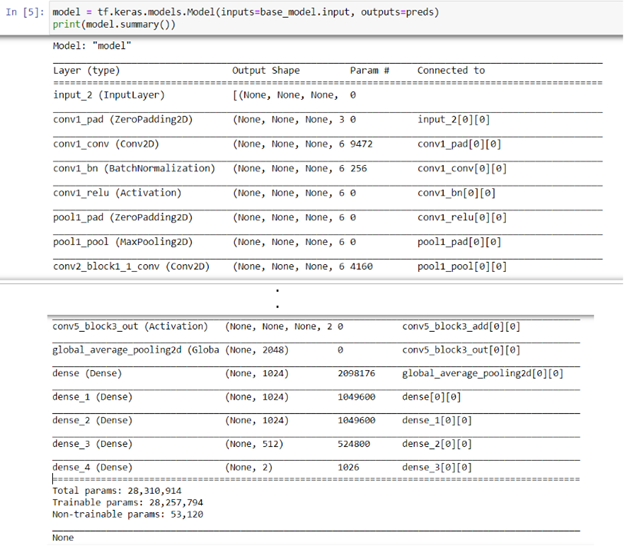Click the 524800 param value

[354, 444]
